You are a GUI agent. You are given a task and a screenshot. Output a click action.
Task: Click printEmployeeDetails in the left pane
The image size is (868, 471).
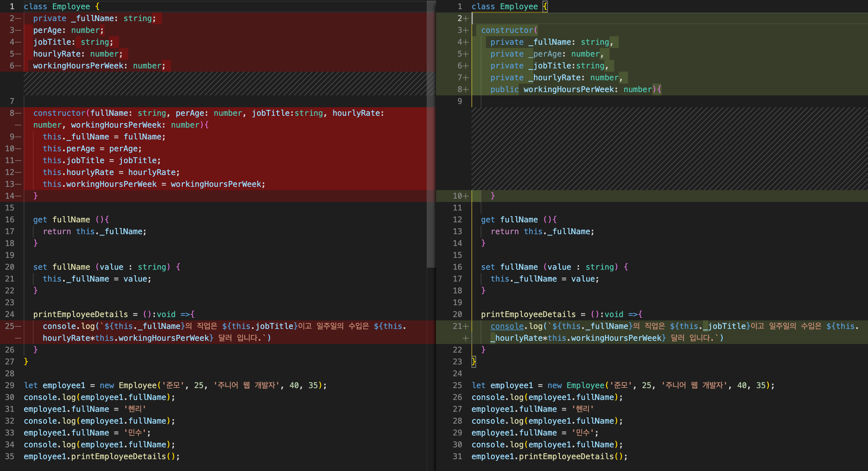coord(80,314)
